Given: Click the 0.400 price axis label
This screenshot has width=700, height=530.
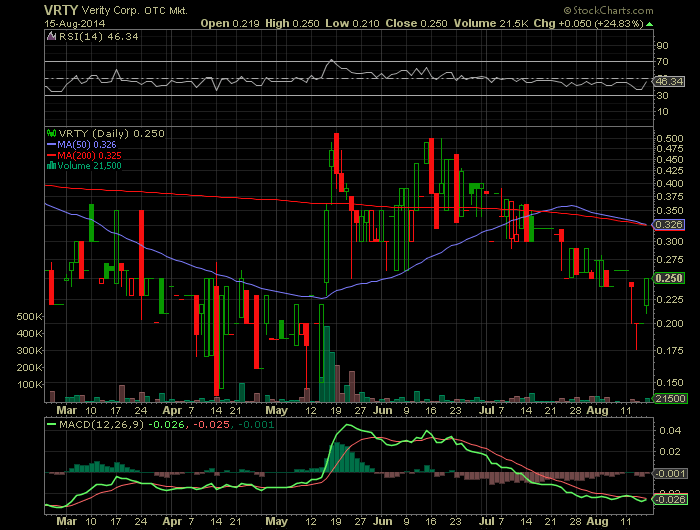Looking at the screenshot, I should 670,184.
